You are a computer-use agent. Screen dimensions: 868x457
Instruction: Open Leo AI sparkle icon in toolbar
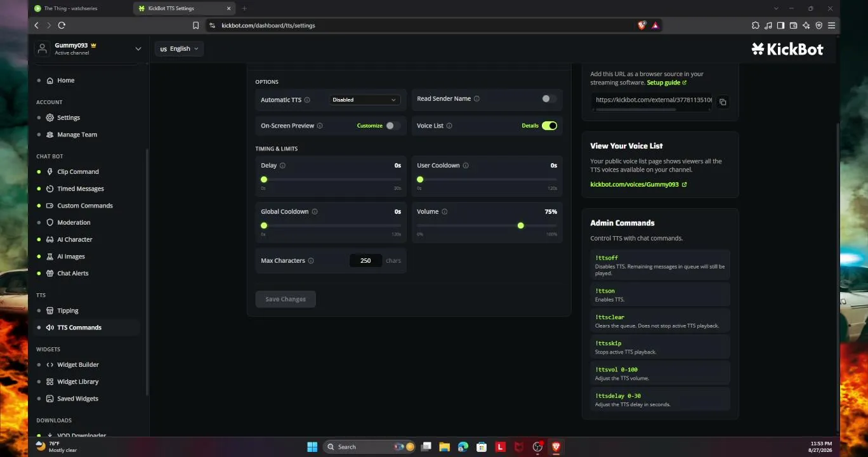point(806,25)
